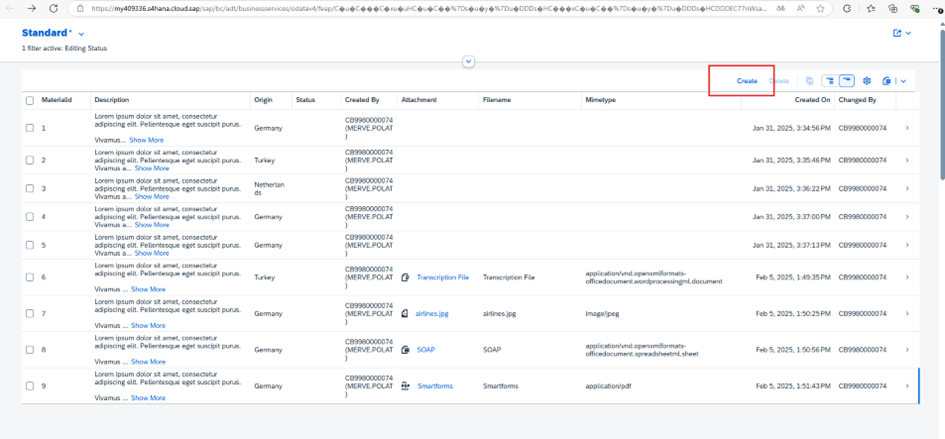Click the vertical scrollbar on the right edge
The height and width of the screenshot is (439, 945).
click(940, 100)
